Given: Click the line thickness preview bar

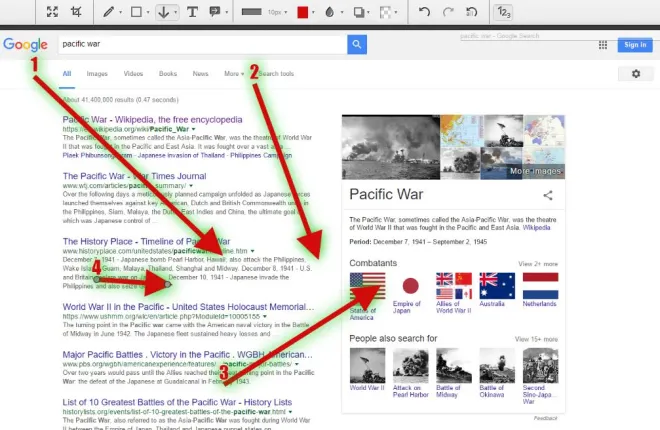Looking at the screenshot, I should (x=252, y=12).
